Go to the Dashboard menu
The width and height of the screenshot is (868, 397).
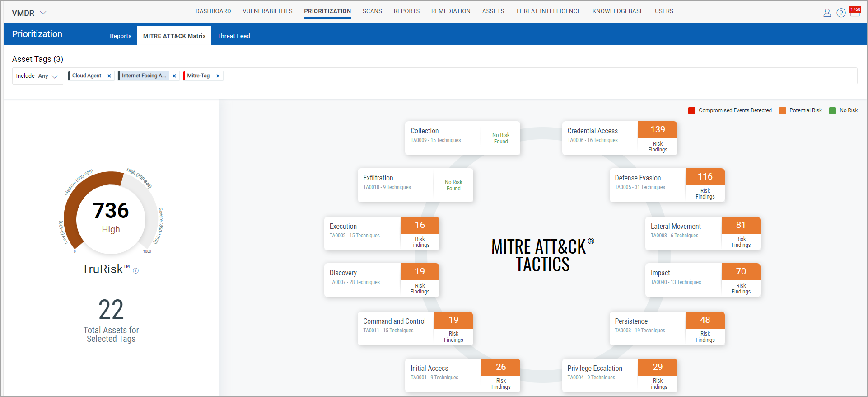[213, 11]
